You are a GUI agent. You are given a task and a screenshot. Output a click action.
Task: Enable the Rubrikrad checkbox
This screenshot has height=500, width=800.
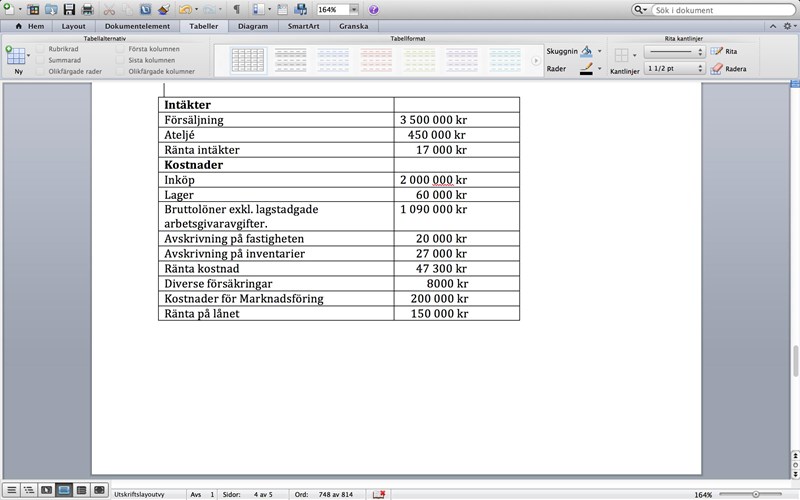41,48
